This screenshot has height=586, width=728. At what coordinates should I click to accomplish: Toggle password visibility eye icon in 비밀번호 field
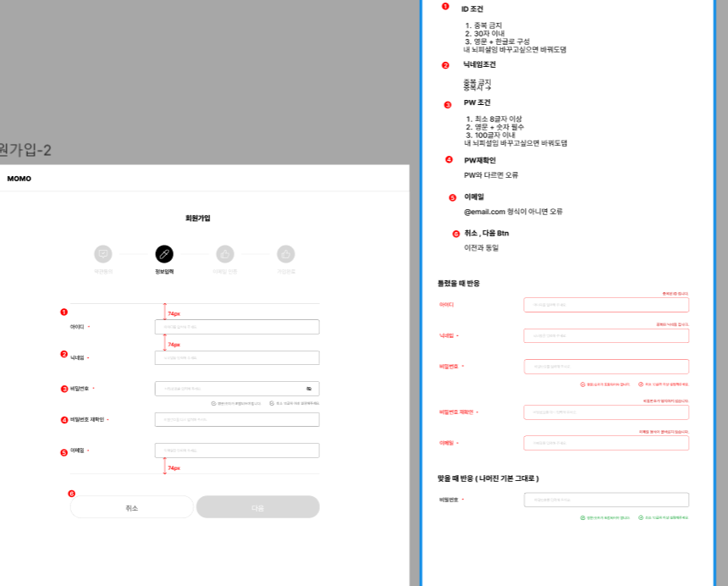click(309, 389)
